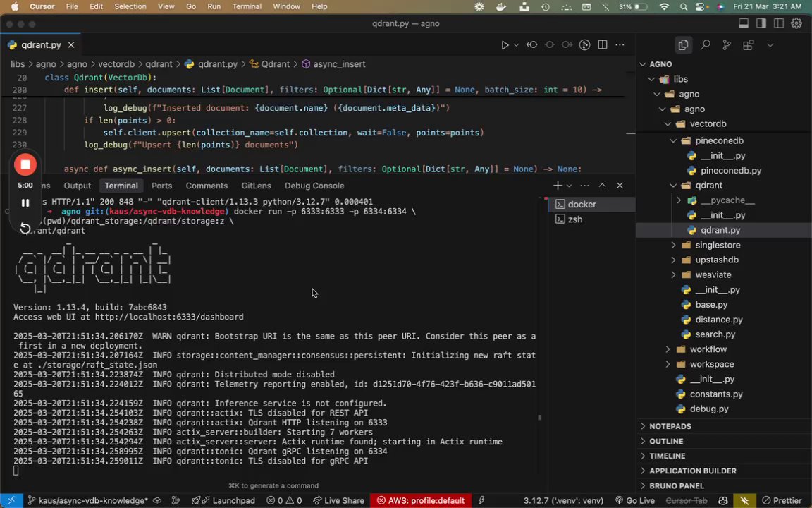The image size is (812, 508).
Task: Collapse the pineconedb folder
Action: pos(673,140)
